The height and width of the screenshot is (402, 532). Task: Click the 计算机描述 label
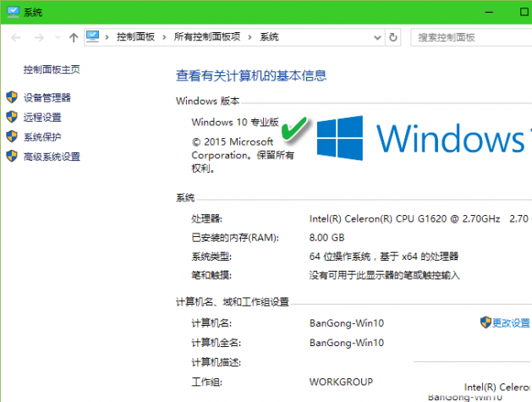pyautogui.click(x=217, y=362)
